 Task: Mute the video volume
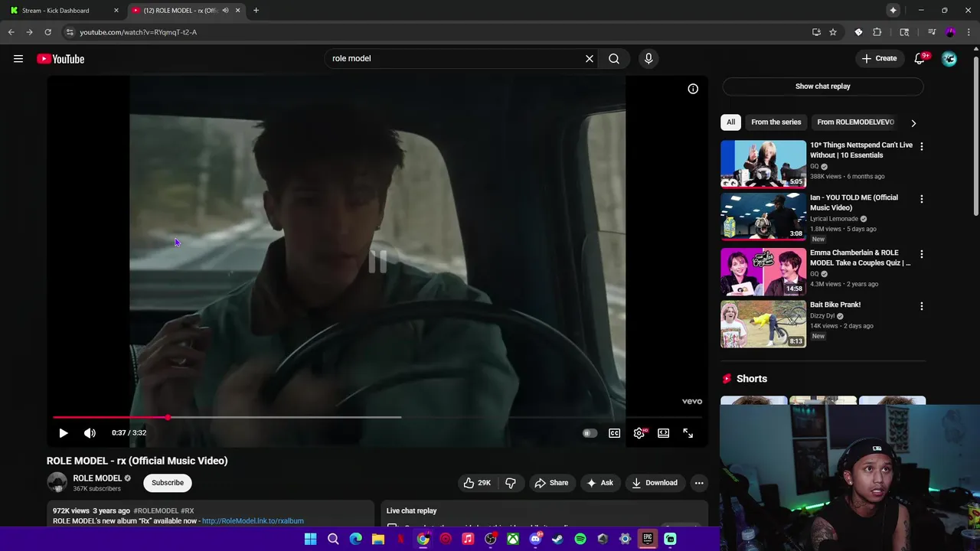click(x=90, y=433)
